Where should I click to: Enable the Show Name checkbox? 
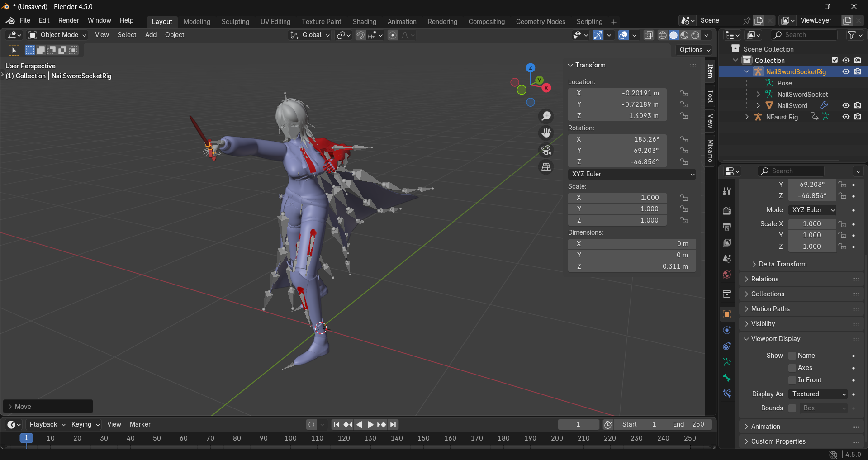(x=792, y=356)
